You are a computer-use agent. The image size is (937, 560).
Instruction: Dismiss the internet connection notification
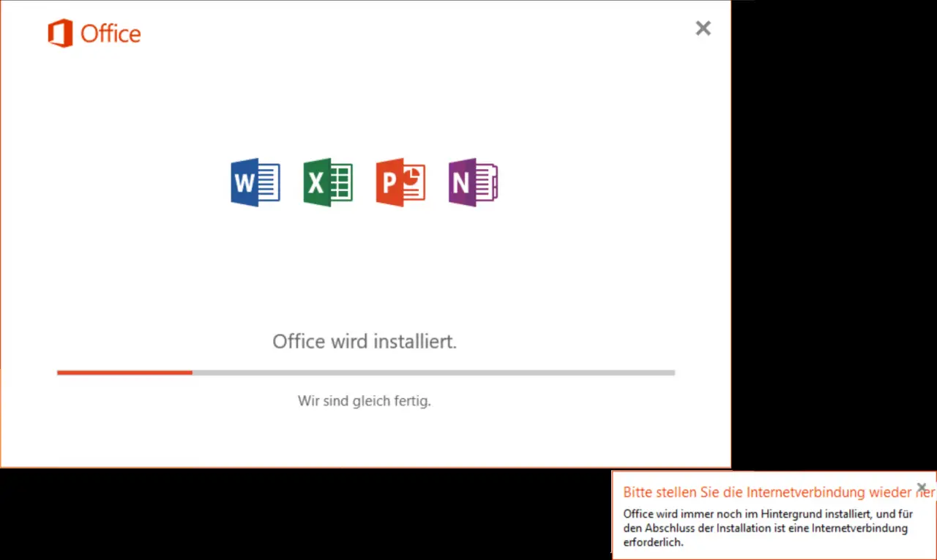click(922, 488)
